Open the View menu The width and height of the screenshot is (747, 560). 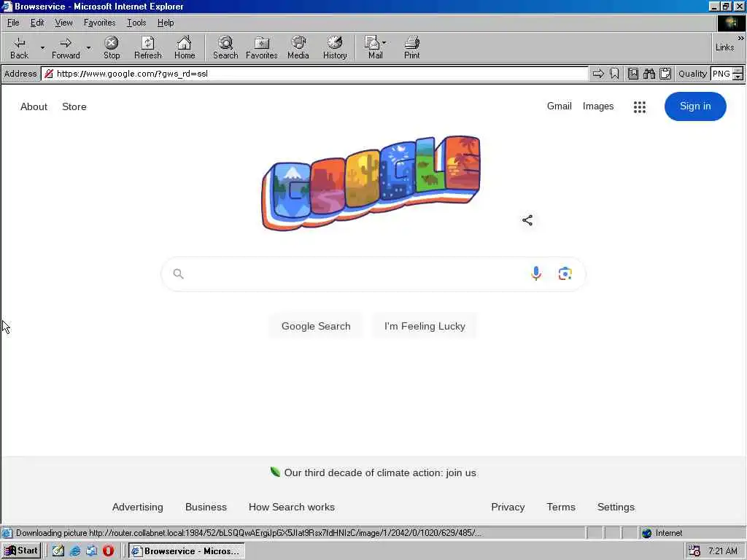click(x=63, y=23)
